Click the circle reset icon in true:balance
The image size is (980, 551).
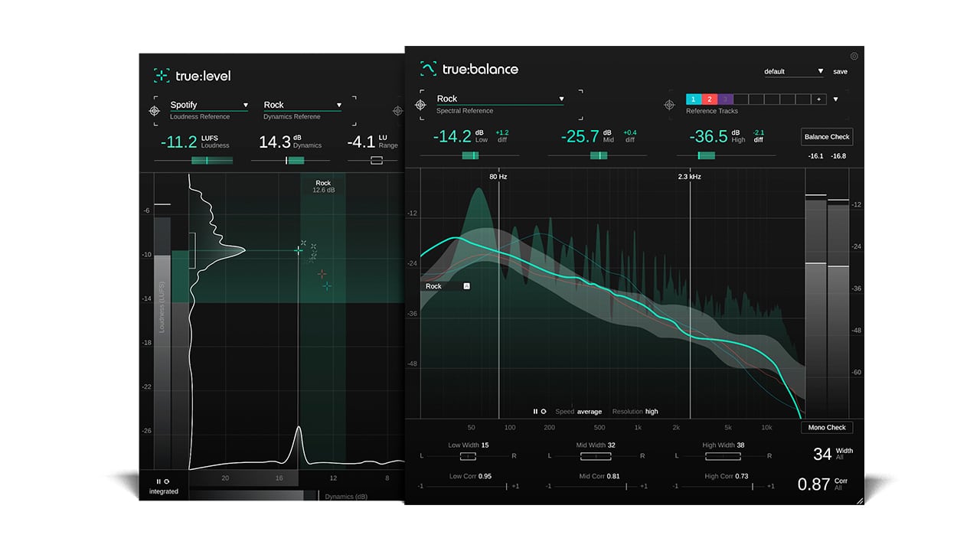(x=544, y=412)
